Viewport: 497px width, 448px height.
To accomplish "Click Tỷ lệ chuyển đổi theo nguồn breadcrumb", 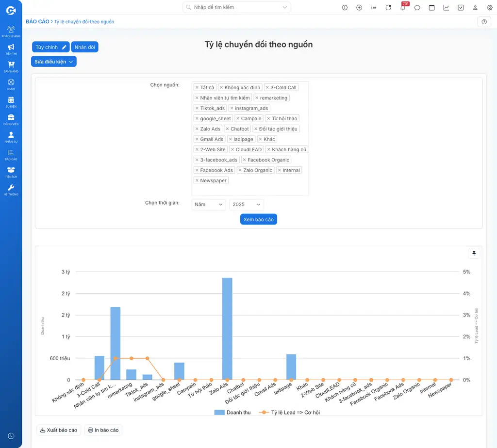I will [84, 21].
